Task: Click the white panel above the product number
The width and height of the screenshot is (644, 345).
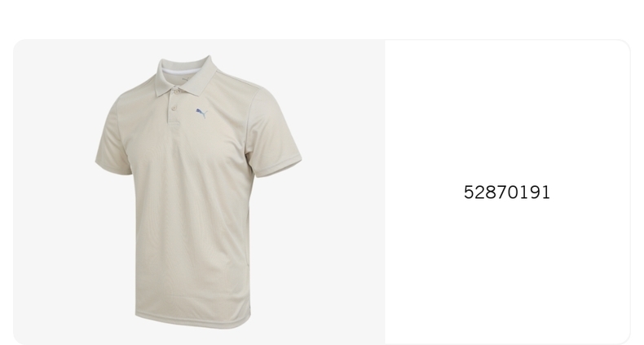Action: 507,112
